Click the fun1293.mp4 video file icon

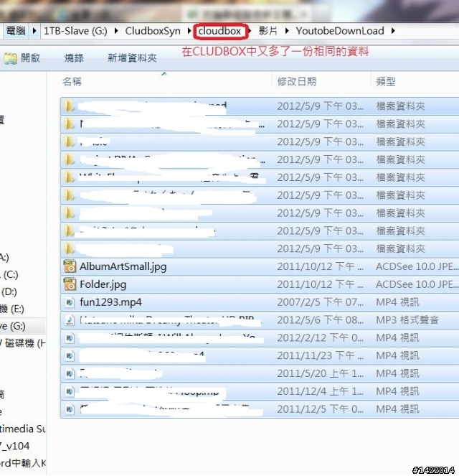[x=70, y=302]
